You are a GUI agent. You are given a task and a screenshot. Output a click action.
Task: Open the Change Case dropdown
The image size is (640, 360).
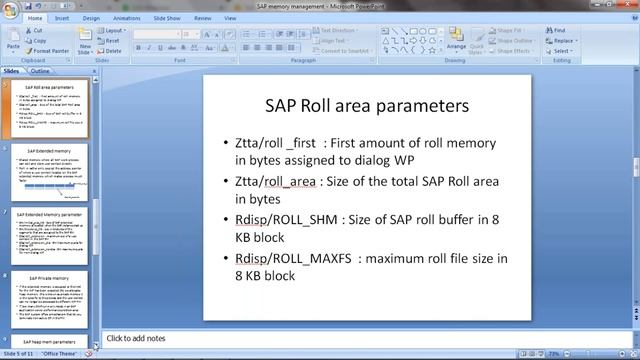click(209, 48)
